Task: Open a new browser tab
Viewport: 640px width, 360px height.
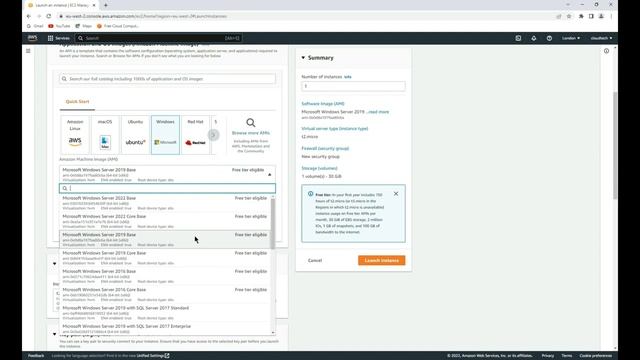Action: (106, 5)
